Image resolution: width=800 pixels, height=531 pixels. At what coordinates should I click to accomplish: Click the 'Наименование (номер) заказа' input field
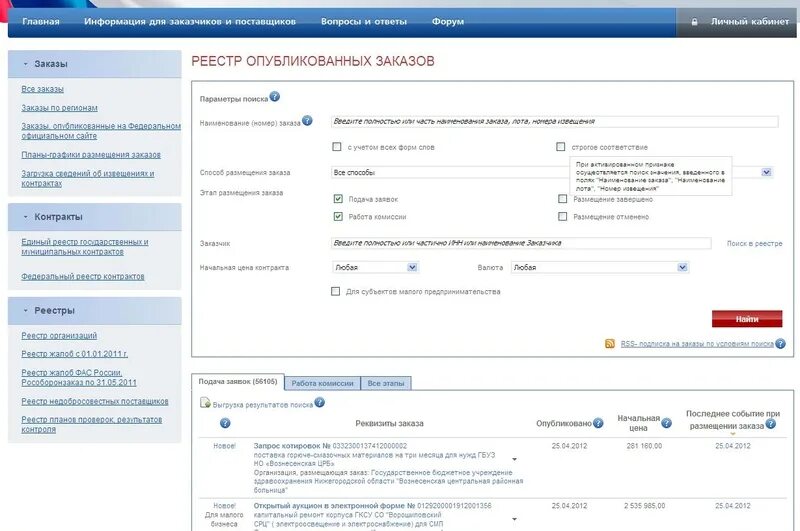point(555,121)
